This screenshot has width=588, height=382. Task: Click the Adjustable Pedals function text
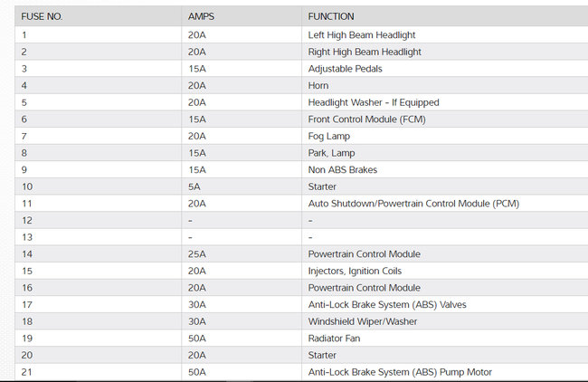coord(345,69)
